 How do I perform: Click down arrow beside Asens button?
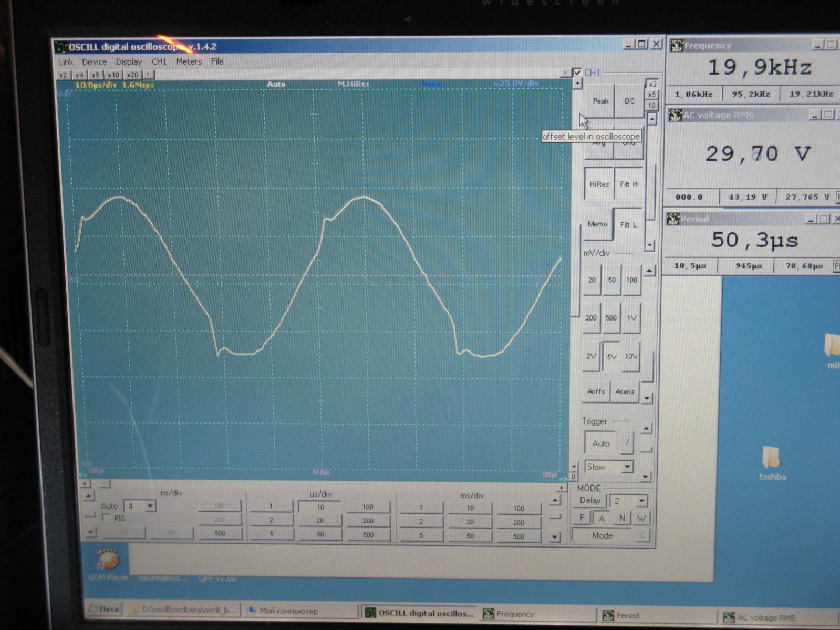point(647,399)
